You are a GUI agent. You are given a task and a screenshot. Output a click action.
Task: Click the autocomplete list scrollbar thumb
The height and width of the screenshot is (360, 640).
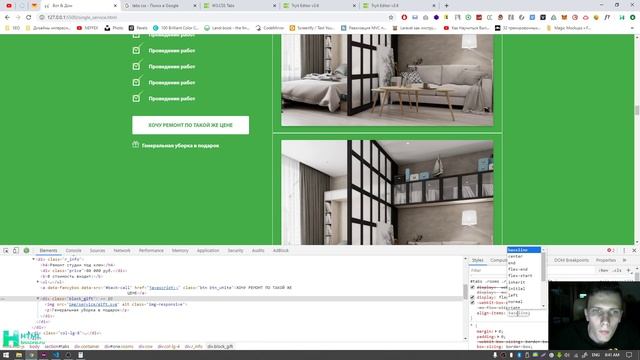click(x=543, y=266)
